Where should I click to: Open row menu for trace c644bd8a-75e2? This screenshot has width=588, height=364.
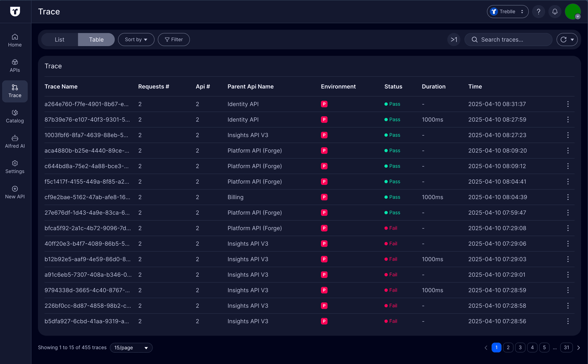(x=568, y=166)
